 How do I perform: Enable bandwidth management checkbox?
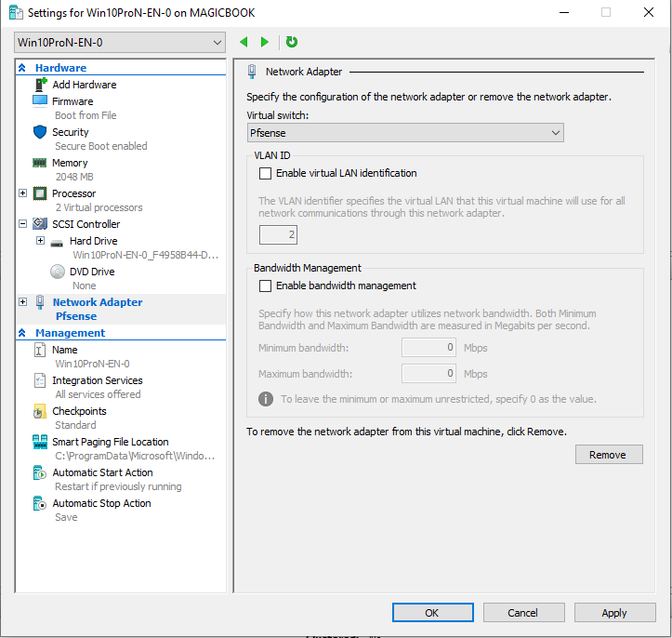click(x=265, y=286)
